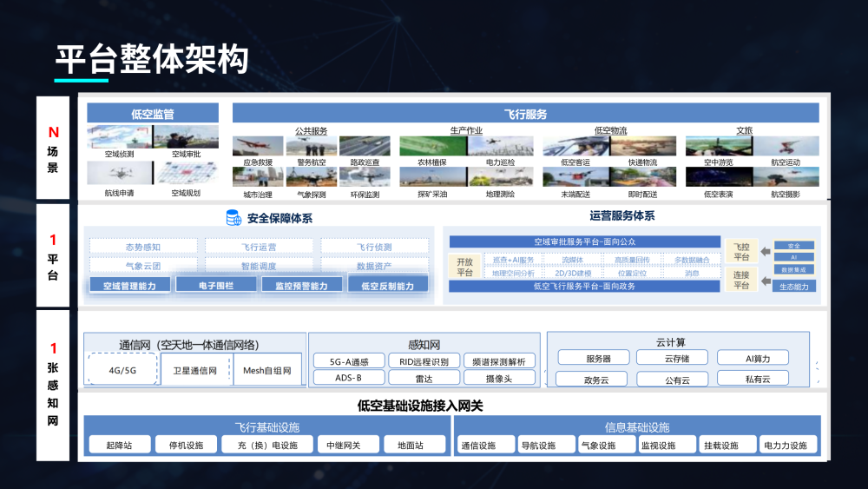The height and width of the screenshot is (489, 868).
Task: Click the 连接平台 box
Action: [741, 280]
